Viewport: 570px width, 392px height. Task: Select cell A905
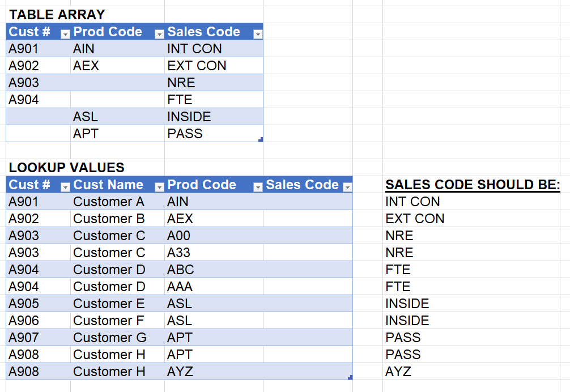click(x=38, y=304)
